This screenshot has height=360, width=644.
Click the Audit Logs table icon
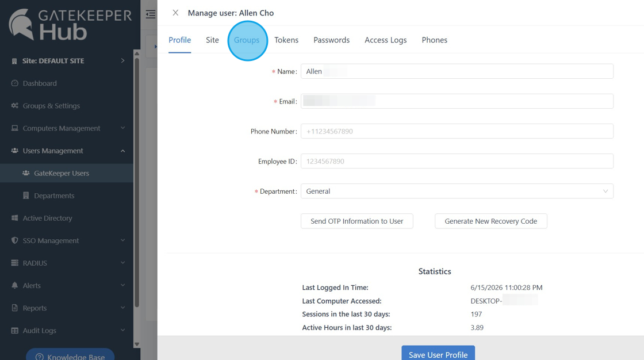(15, 331)
